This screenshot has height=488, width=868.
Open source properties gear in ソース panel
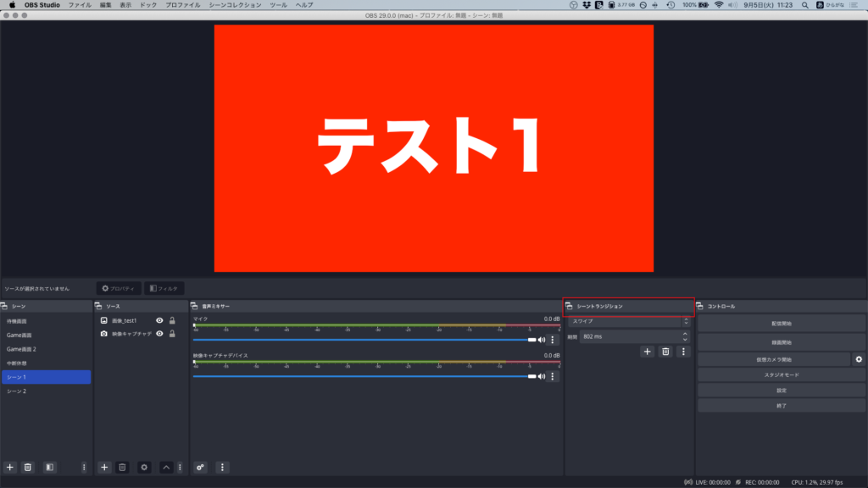[144, 467]
